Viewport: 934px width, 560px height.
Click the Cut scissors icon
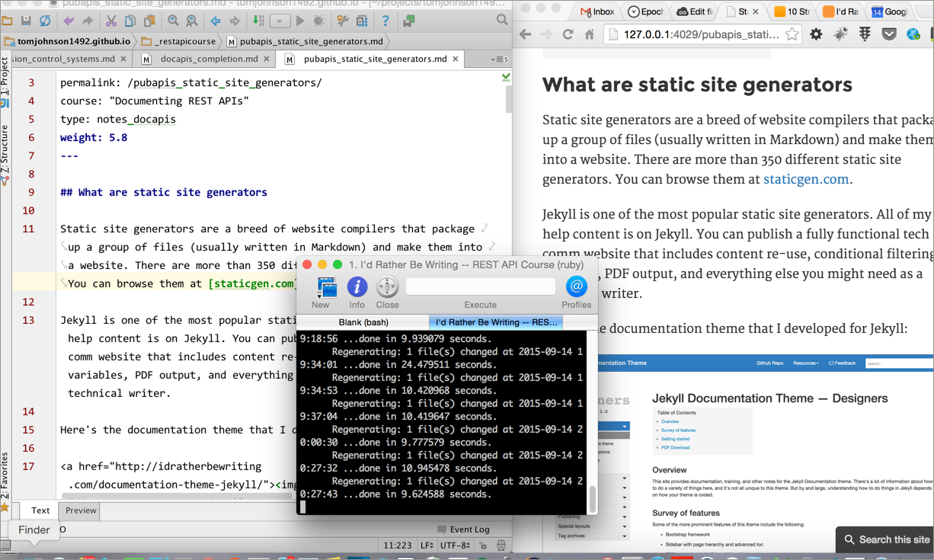(111, 21)
